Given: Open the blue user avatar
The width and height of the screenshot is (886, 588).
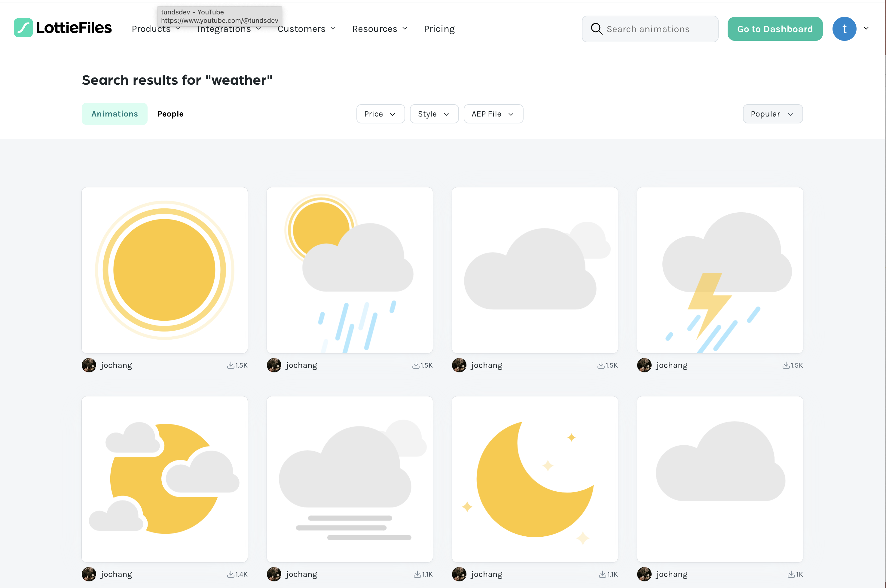Looking at the screenshot, I should 844,29.
